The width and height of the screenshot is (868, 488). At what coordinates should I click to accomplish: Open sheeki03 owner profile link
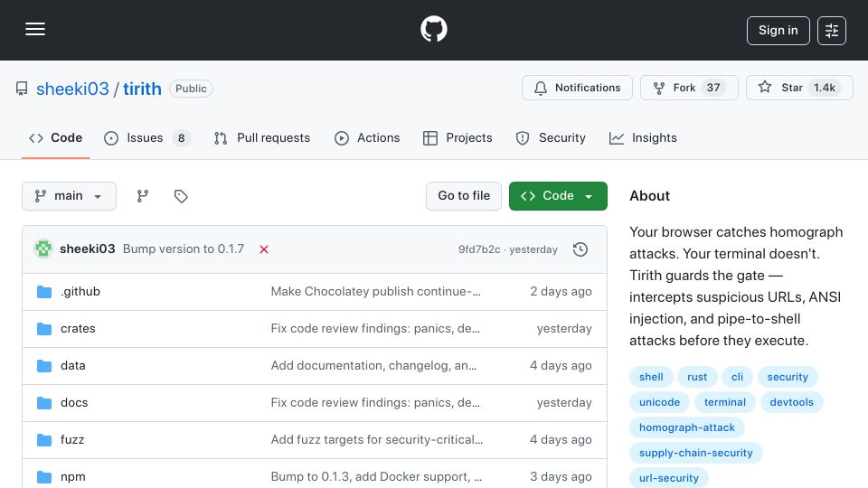[x=72, y=89]
